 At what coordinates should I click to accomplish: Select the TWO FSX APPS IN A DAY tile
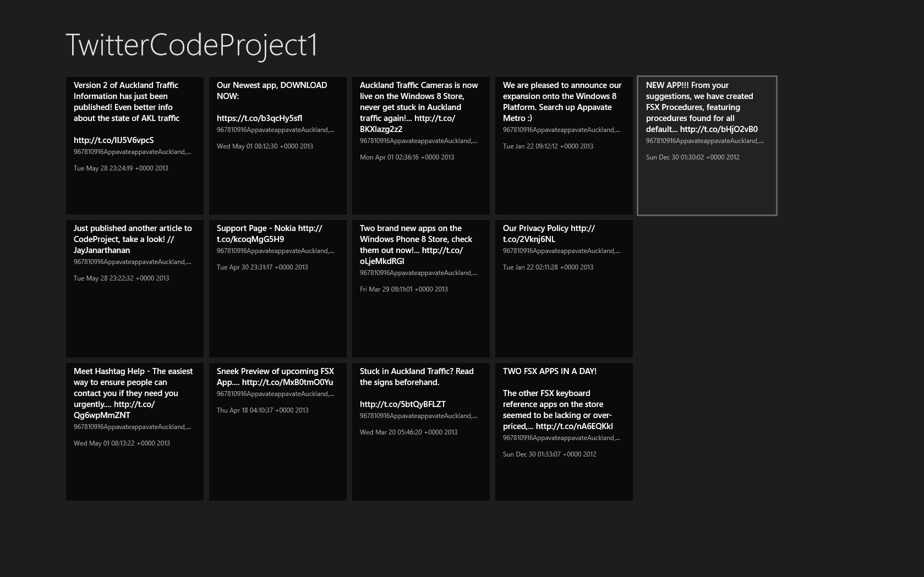(x=564, y=432)
